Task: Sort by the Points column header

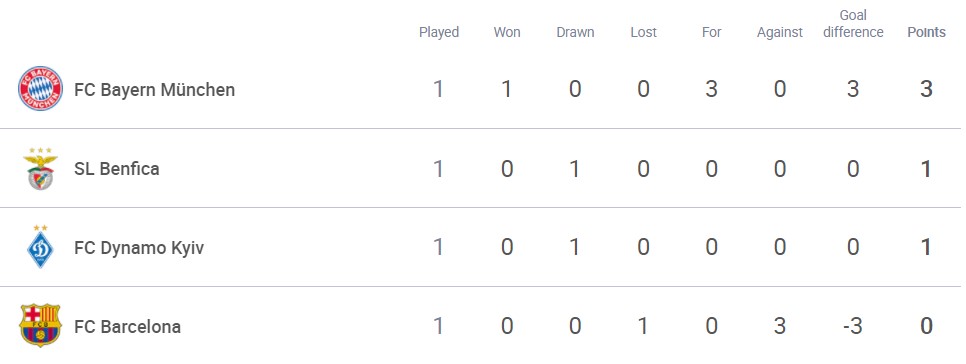Action: click(927, 32)
